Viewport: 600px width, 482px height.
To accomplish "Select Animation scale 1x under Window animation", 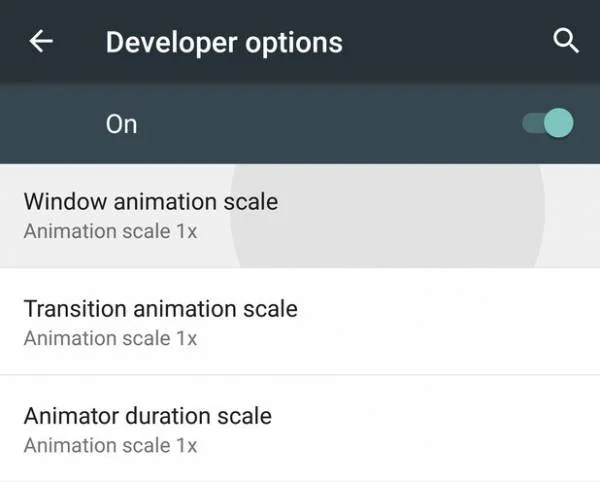I will (110, 231).
